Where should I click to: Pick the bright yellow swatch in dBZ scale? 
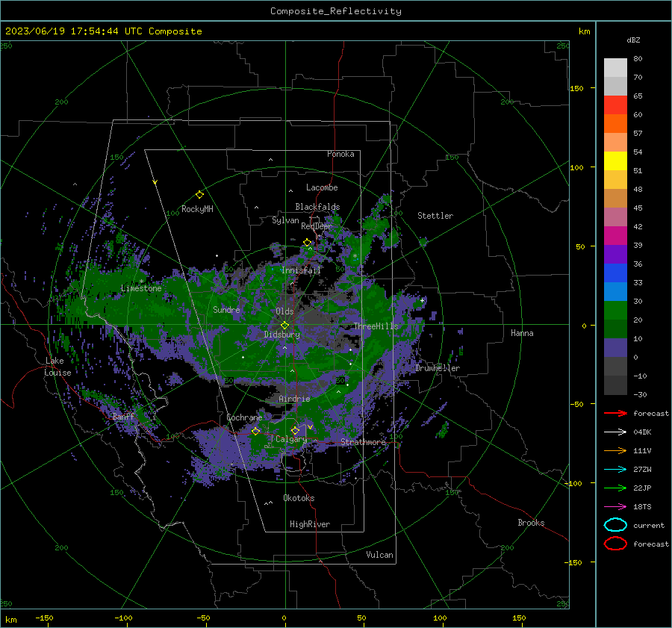(x=615, y=161)
